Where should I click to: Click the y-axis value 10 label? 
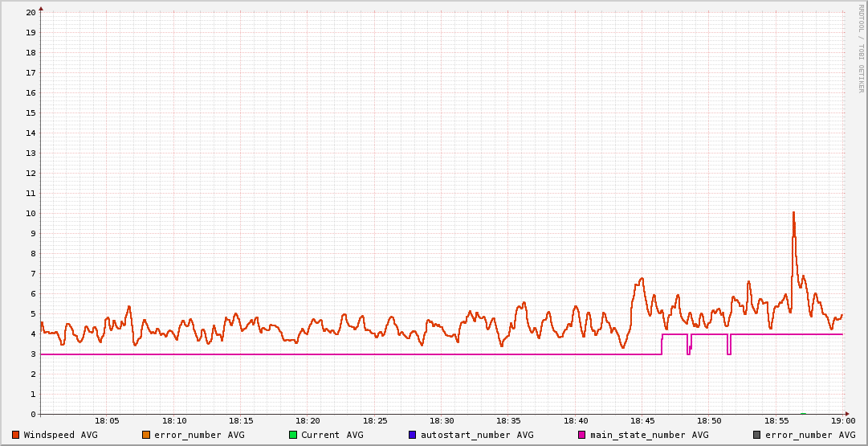click(x=31, y=214)
